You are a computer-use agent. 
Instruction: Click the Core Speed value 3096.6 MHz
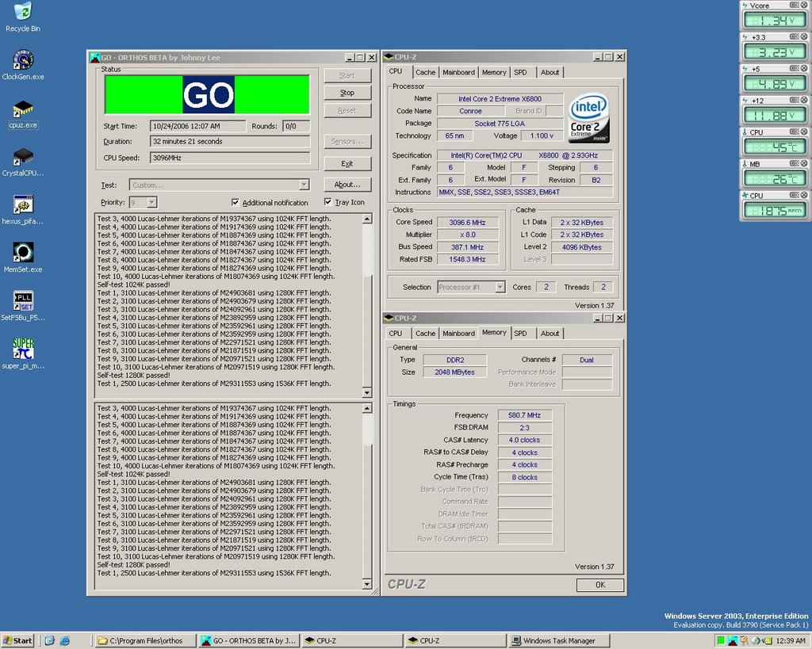468,223
